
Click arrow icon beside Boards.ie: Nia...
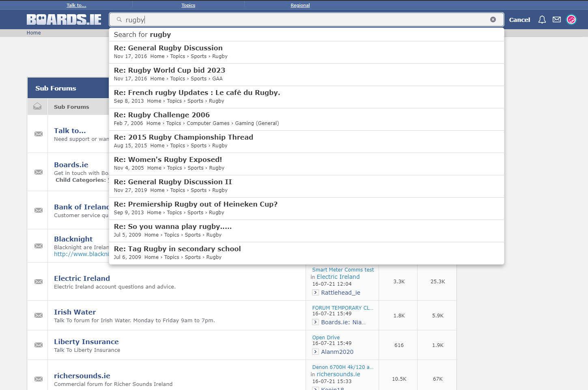[x=315, y=322]
